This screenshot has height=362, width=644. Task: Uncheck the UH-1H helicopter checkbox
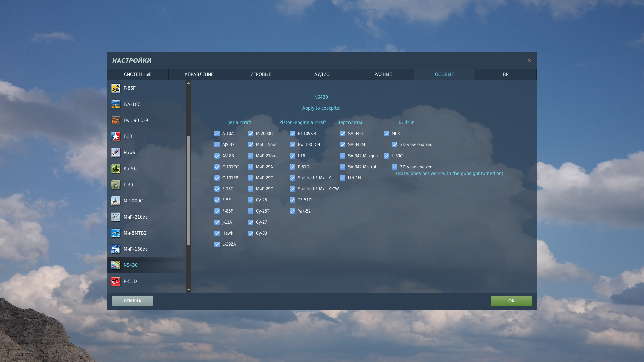point(343,178)
